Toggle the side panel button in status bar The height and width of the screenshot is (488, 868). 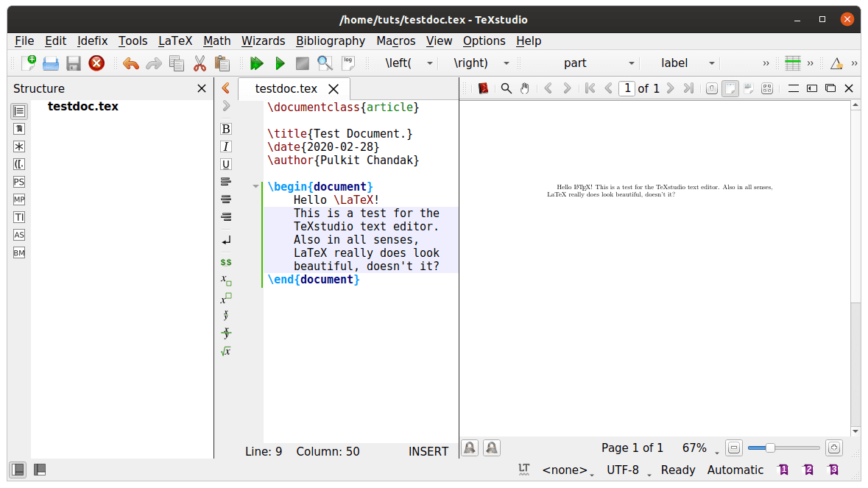18,470
